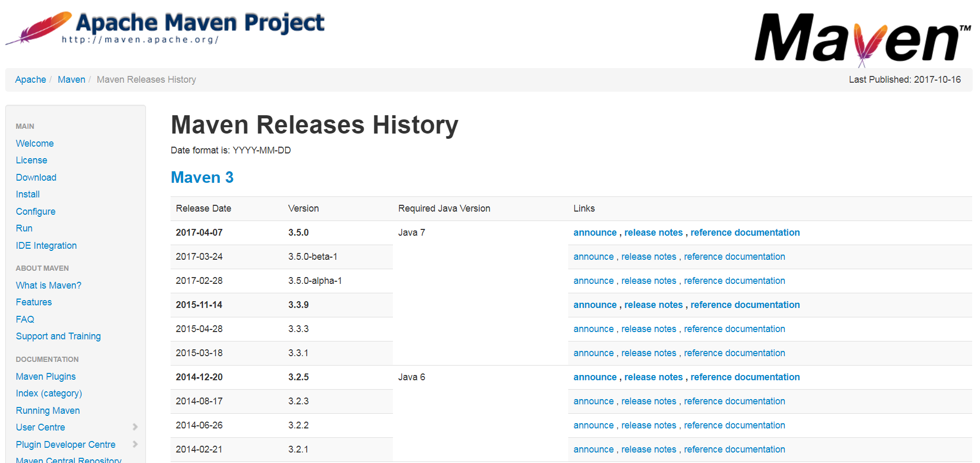Image resolution: width=980 pixels, height=463 pixels.
Task: Open the Configure sidebar link
Action: tap(36, 212)
